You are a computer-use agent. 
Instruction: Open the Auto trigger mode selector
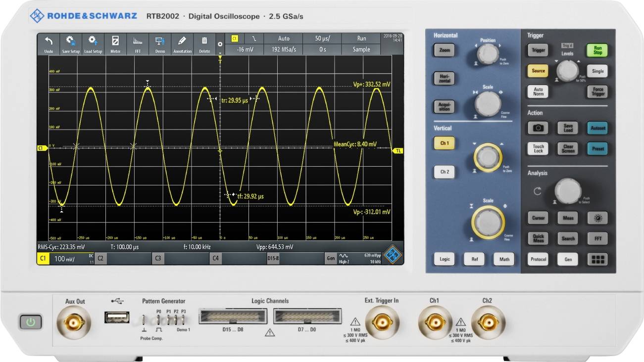coord(283,38)
